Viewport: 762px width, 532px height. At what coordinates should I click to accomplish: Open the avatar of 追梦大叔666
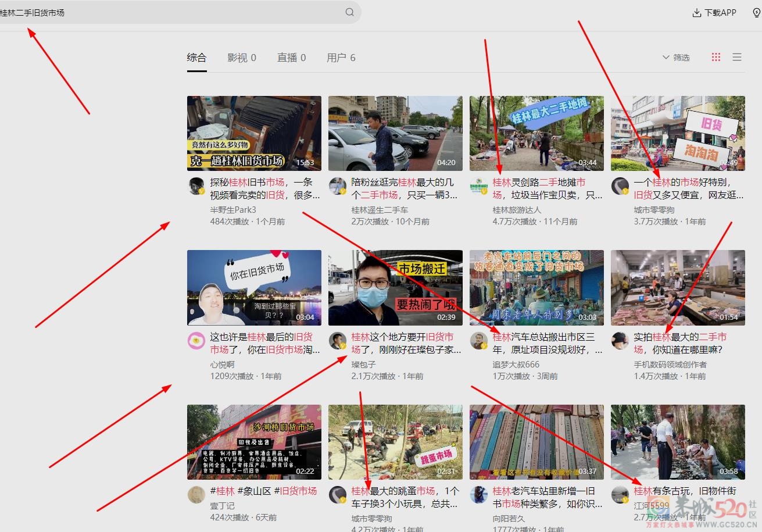[478, 339]
